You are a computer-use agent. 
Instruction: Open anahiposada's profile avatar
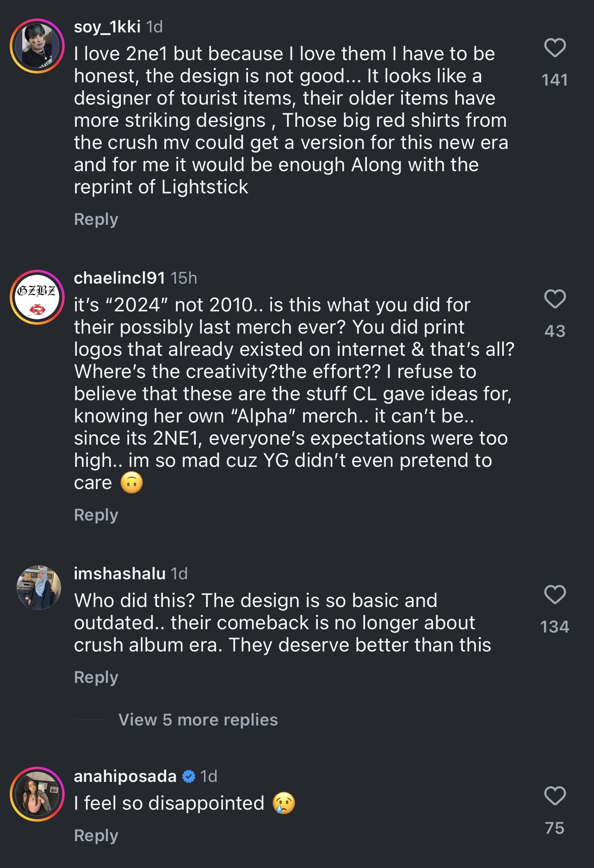pos(37,794)
